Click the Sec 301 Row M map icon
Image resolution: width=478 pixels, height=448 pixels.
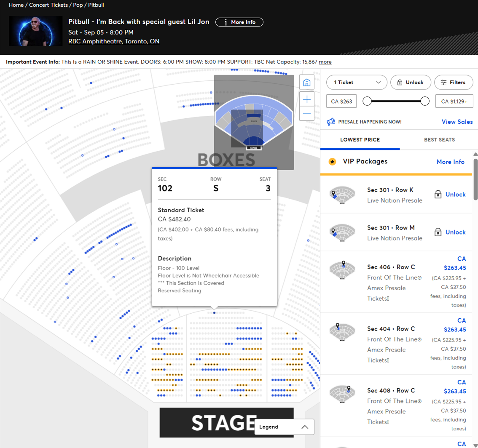coord(342,233)
